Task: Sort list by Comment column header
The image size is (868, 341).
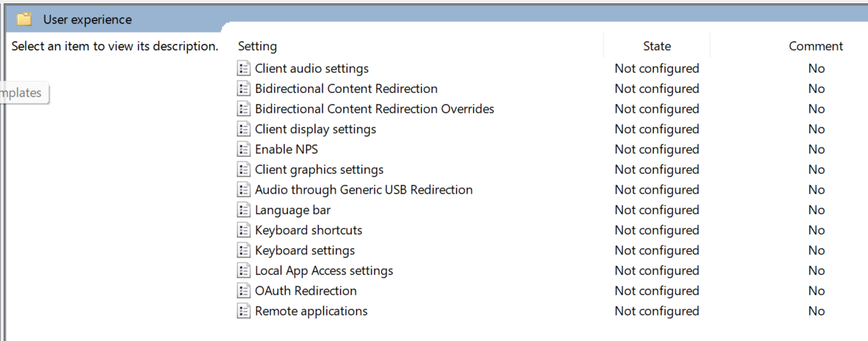Action: [x=816, y=46]
